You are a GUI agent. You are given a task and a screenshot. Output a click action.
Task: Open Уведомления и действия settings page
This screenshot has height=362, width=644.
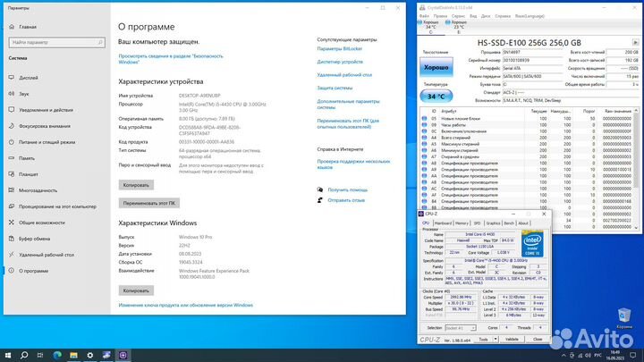pyautogui.click(x=46, y=110)
